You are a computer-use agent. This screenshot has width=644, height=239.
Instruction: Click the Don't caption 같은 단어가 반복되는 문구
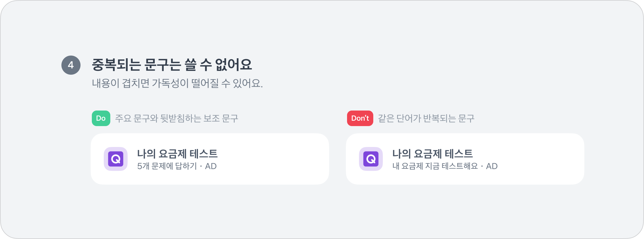click(x=426, y=119)
